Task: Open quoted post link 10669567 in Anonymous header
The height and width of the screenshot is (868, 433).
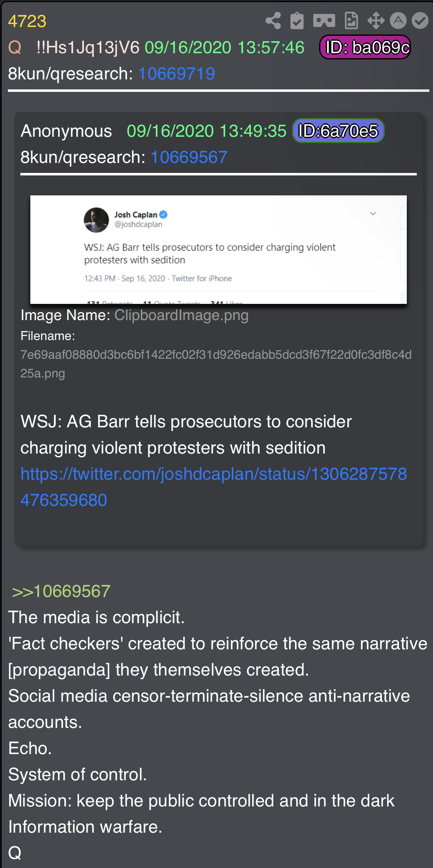Action: 189,157
